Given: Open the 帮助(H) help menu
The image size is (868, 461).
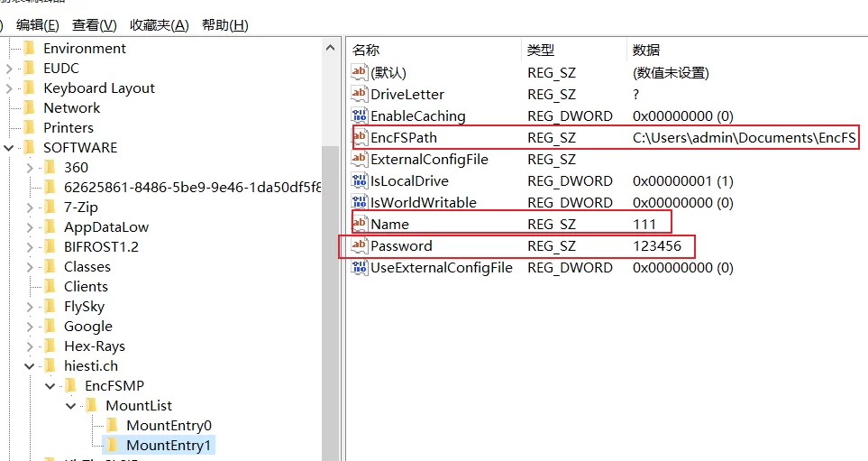Looking at the screenshot, I should pyautogui.click(x=224, y=25).
